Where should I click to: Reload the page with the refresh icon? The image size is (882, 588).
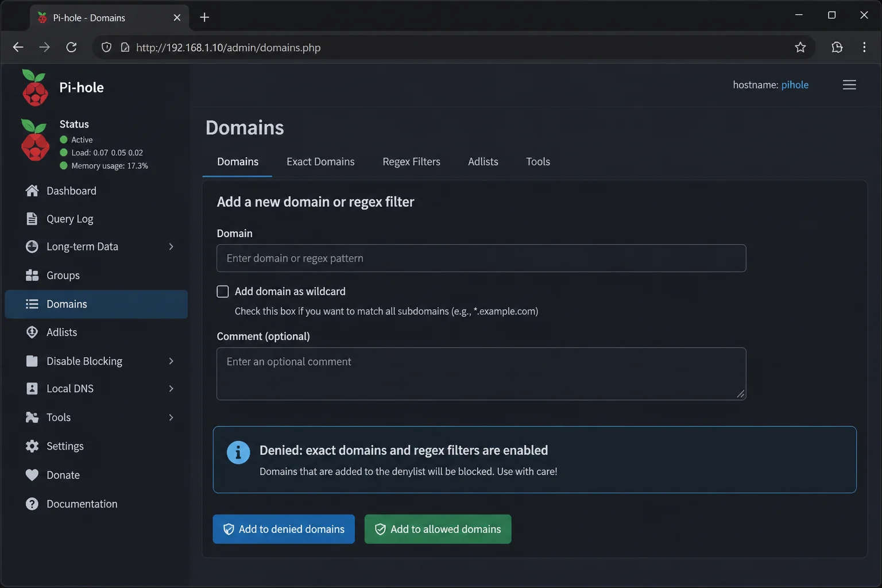coord(71,47)
